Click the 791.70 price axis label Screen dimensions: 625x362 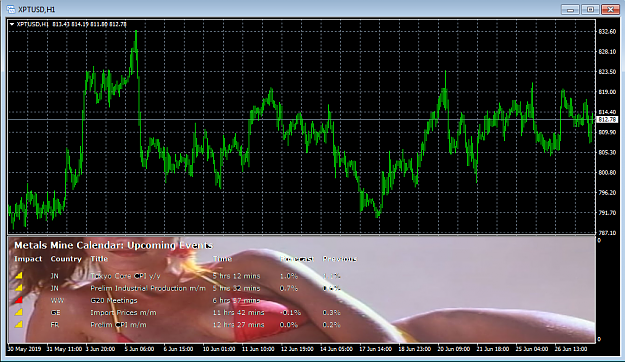[x=607, y=213]
